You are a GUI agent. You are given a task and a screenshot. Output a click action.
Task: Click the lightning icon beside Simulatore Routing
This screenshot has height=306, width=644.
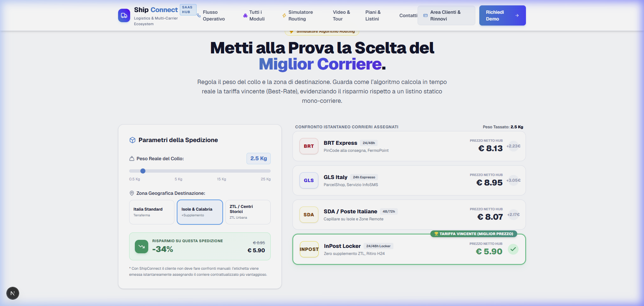[x=284, y=15]
